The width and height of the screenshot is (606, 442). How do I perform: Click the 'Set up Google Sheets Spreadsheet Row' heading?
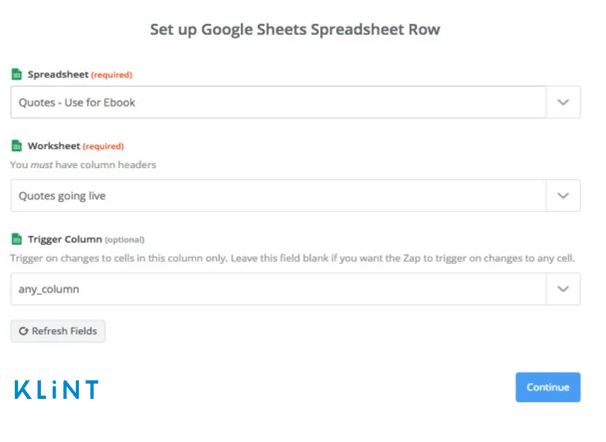coord(295,30)
